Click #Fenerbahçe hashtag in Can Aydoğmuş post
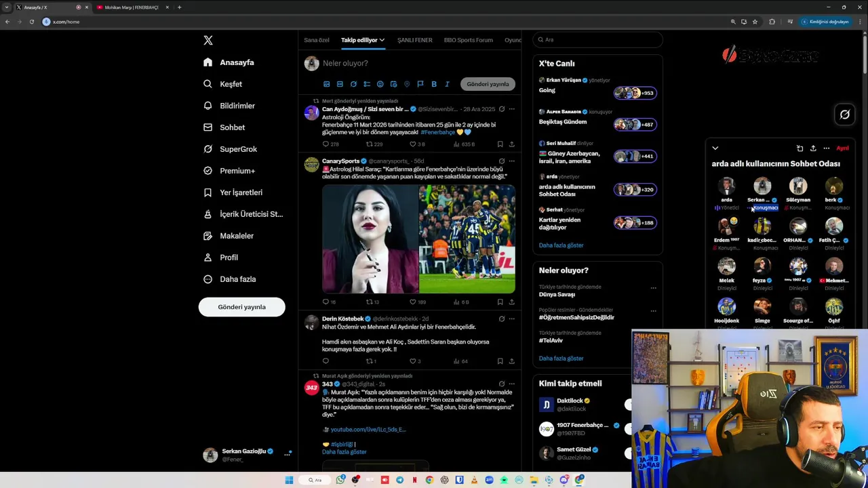This screenshot has height=488, width=868. (438, 132)
